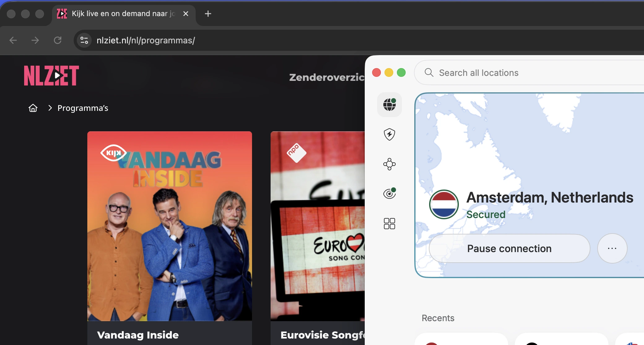Click the browser back arrow
The height and width of the screenshot is (345, 644).
(x=13, y=40)
